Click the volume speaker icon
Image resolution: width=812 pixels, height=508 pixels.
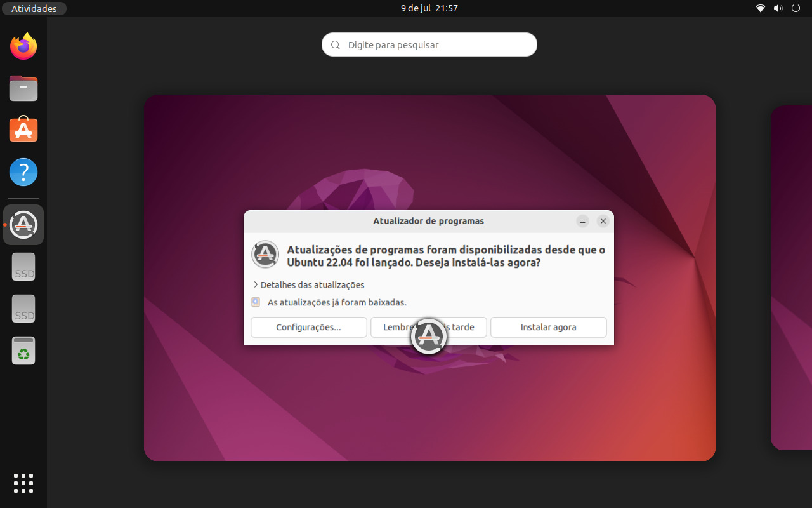point(778,8)
